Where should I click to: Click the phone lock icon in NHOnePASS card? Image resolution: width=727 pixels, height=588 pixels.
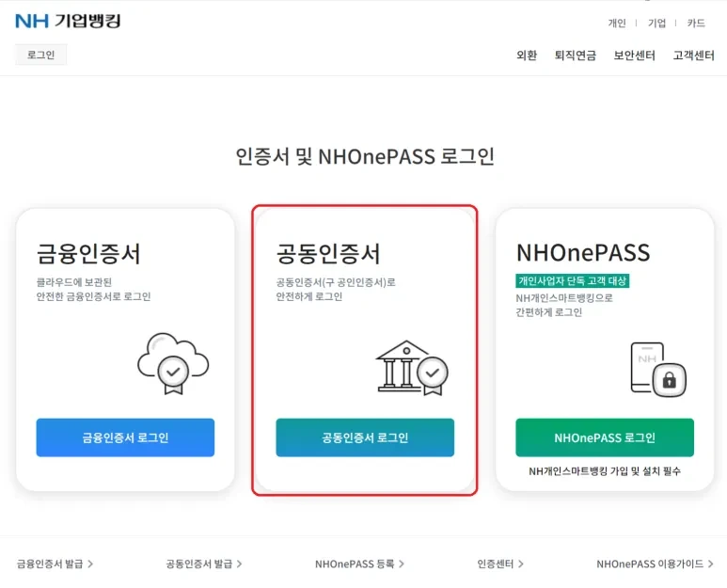click(658, 370)
